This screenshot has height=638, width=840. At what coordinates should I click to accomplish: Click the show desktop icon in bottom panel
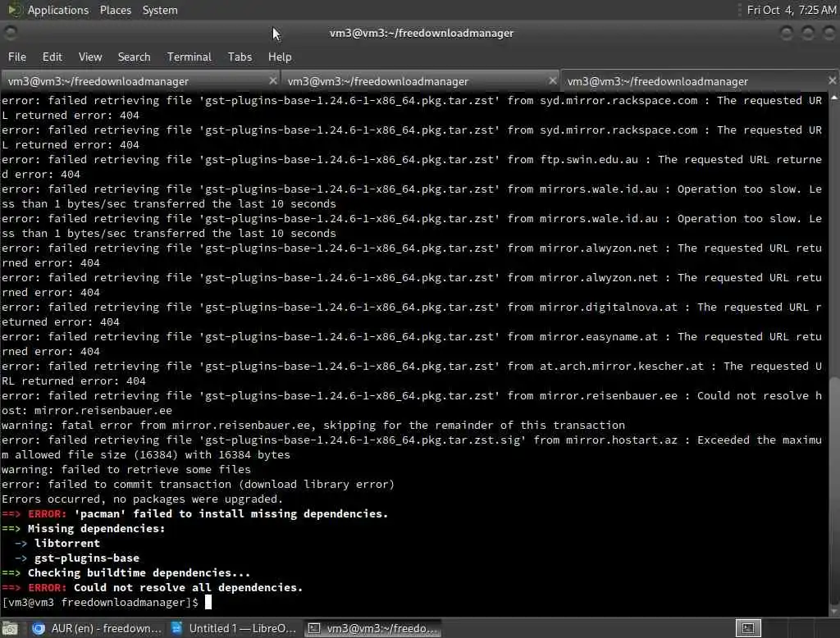(10, 628)
